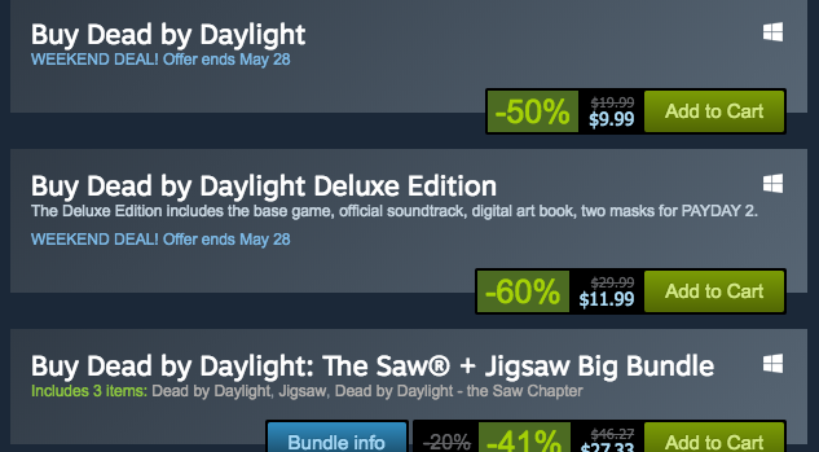This screenshot has height=452, width=819.
Task: Add Deluxe Edition to cart
Action: click(714, 291)
